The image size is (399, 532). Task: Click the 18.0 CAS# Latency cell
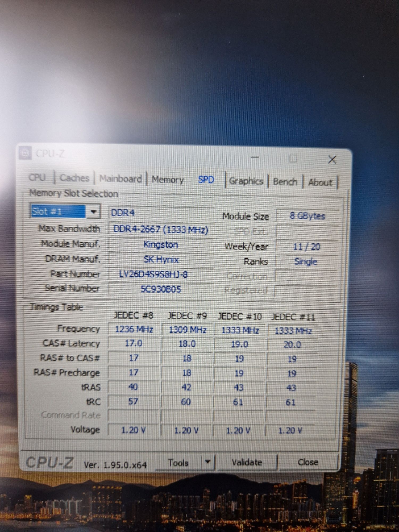[x=187, y=344]
